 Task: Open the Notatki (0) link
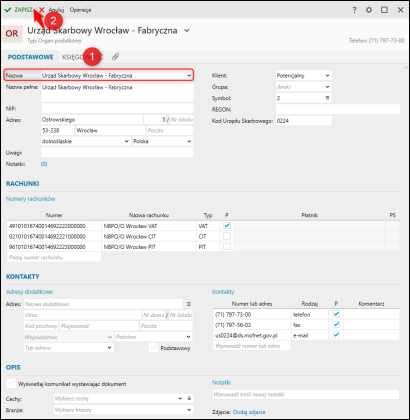[x=44, y=164]
